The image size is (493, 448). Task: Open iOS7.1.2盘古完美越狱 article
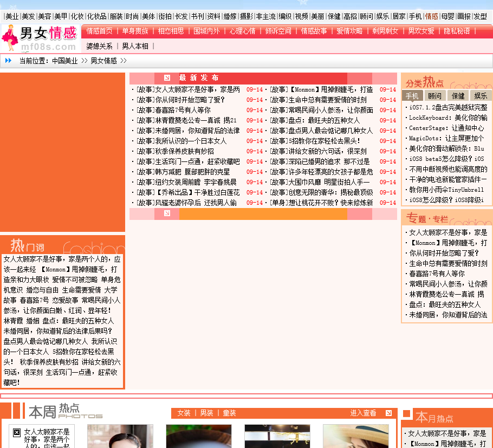(x=448, y=107)
